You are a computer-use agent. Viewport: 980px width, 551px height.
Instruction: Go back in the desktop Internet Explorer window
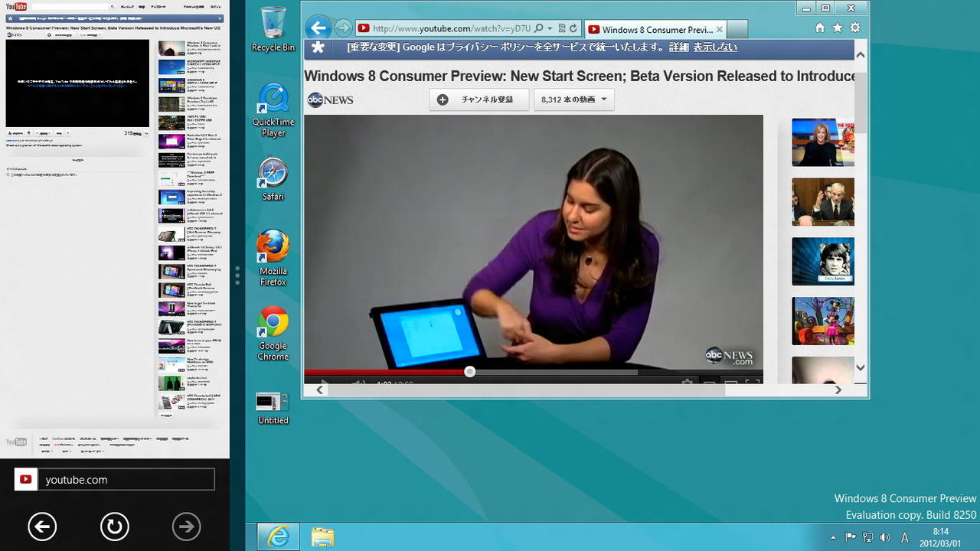(318, 28)
